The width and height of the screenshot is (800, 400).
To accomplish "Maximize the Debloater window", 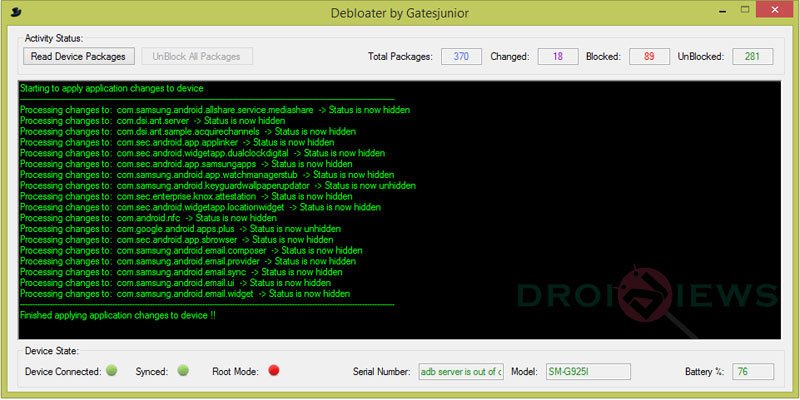I will click(x=745, y=10).
